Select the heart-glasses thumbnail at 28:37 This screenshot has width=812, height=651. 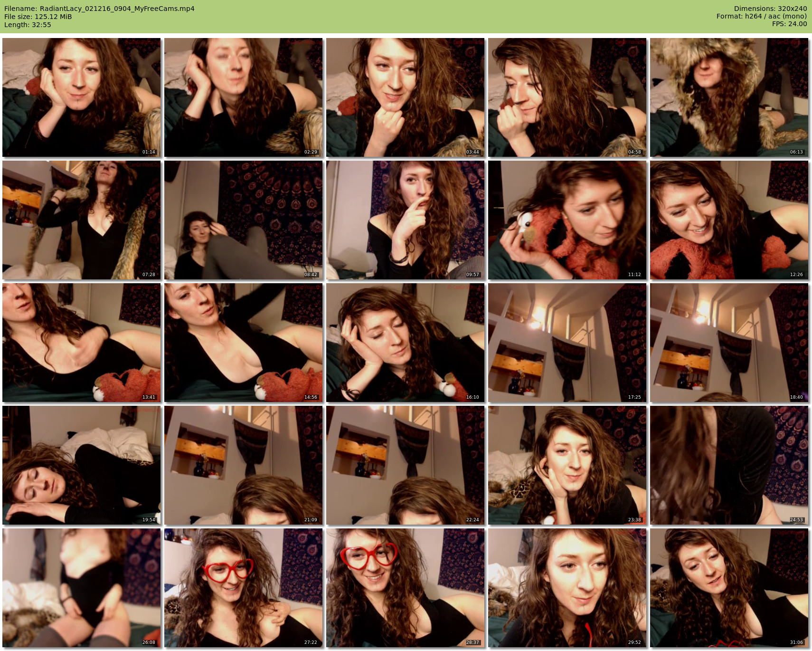(405, 588)
